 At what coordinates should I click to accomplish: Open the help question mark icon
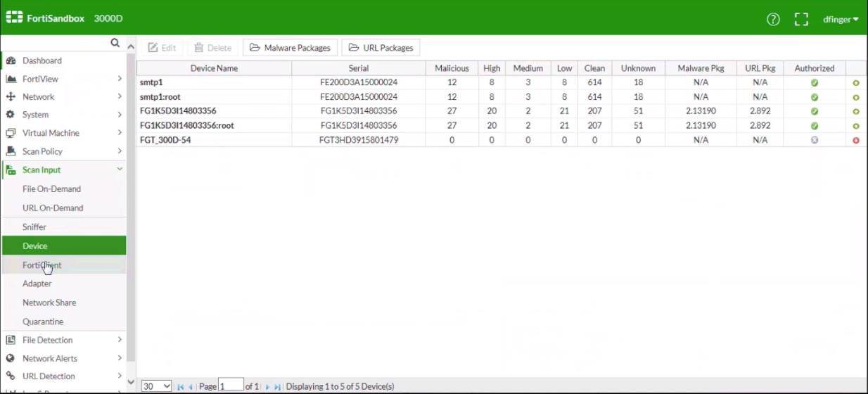tap(773, 19)
